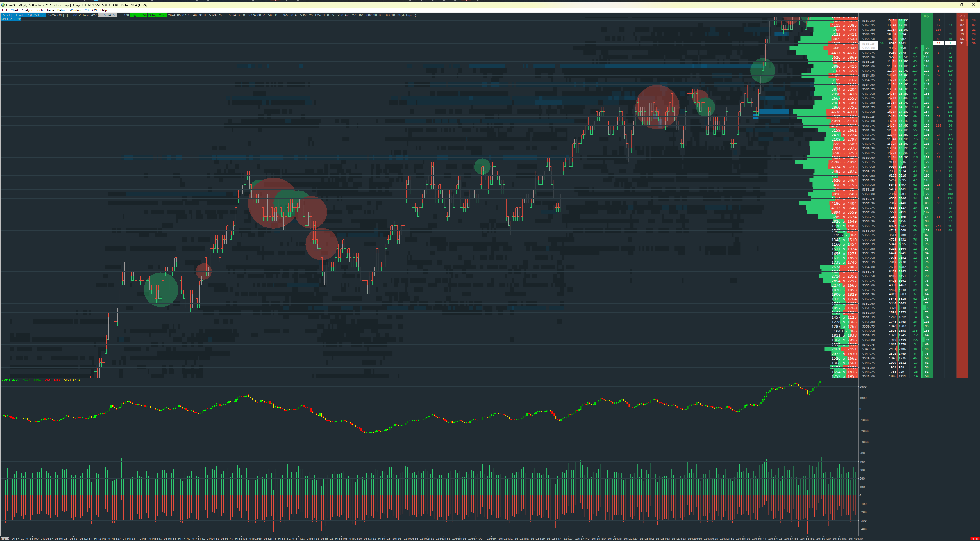This screenshot has width=980, height=541.
Task: Restore down the chart window
Action: coord(961,5)
